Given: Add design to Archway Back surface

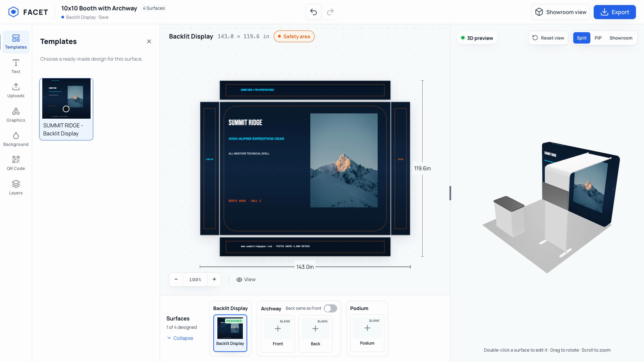Looking at the screenshot, I should click(316, 333).
